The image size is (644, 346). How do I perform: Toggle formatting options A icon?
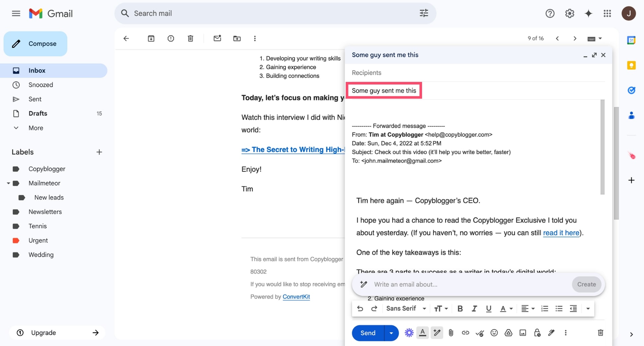422,333
